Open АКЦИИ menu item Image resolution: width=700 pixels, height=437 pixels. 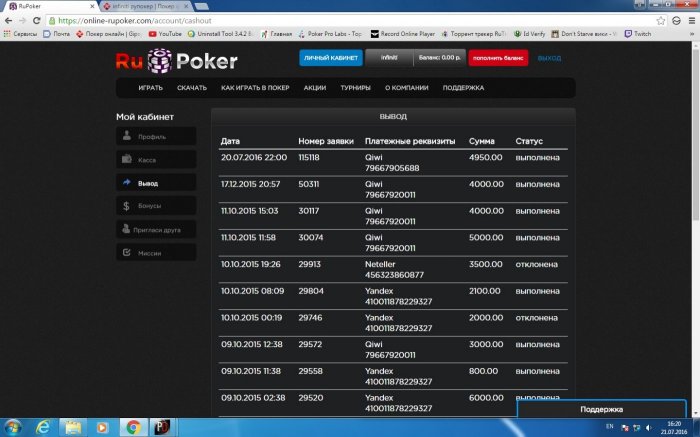point(315,88)
